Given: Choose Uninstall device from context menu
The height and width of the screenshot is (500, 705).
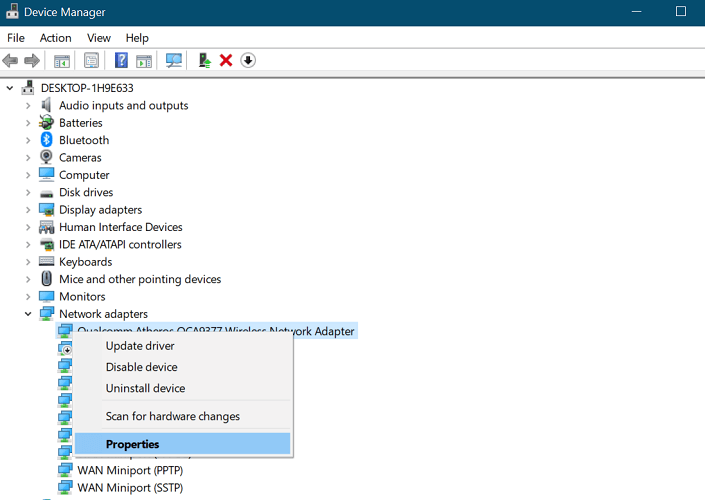Looking at the screenshot, I should [x=183, y=388].
